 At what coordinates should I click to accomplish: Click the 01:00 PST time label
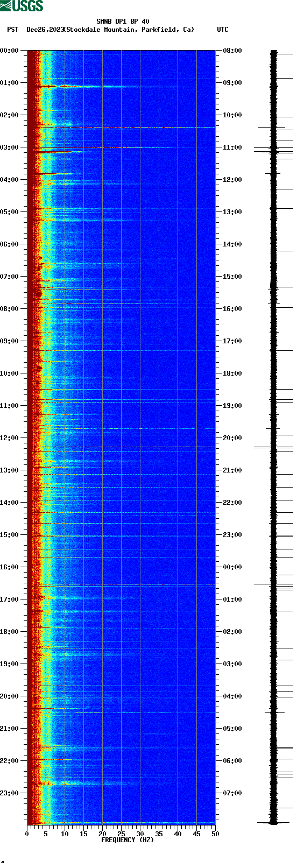[x=9, y=83]
